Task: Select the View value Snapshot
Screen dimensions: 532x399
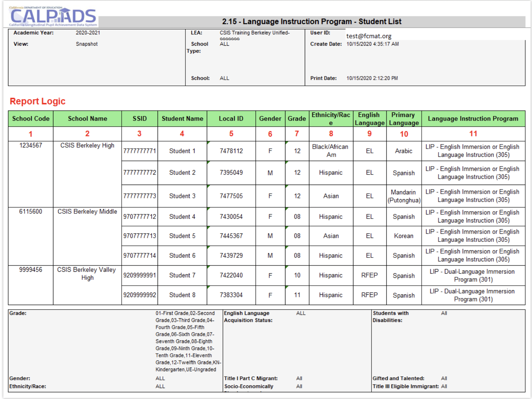Action: pos(87,44)
